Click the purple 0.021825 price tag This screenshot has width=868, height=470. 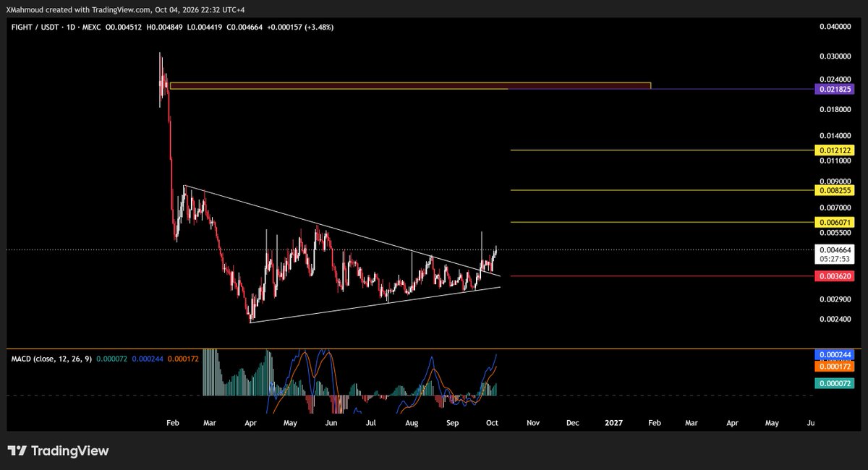[x=835, y=89]
